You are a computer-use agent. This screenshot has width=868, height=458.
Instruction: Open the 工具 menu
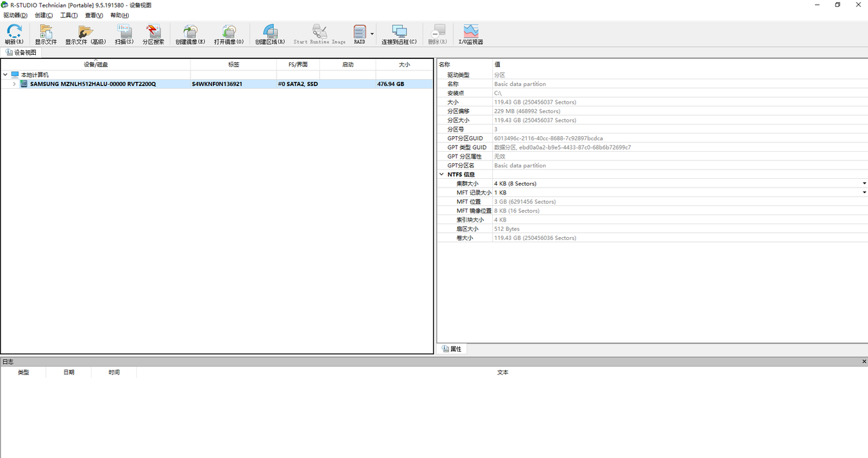(x=68, y=15)
